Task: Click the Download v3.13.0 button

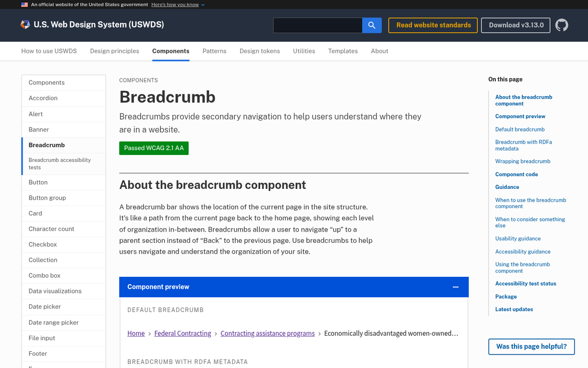Action: 515,25
